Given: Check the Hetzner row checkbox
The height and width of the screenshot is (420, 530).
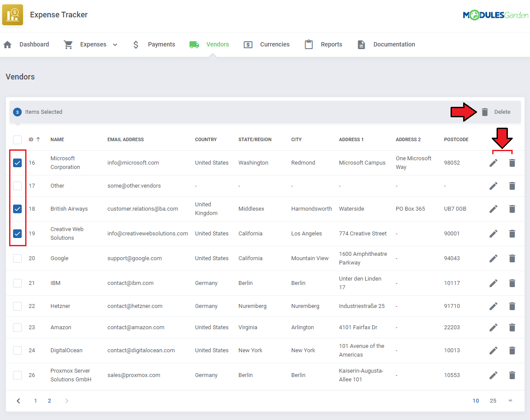Looking at the screenshot, I should point(17,306).
